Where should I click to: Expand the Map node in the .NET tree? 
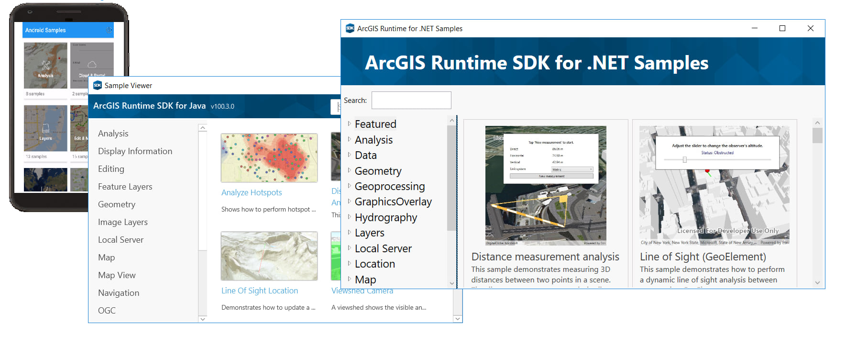pos(349,279)
